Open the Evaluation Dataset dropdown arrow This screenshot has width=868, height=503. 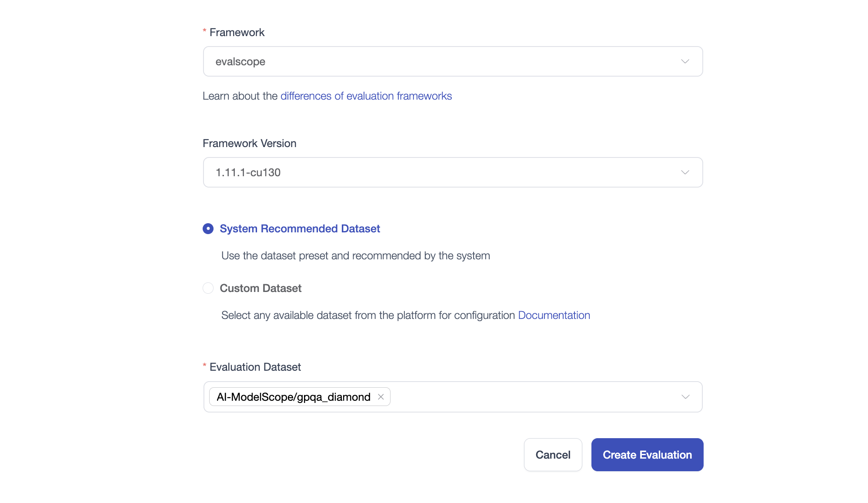tap(685, 397)
